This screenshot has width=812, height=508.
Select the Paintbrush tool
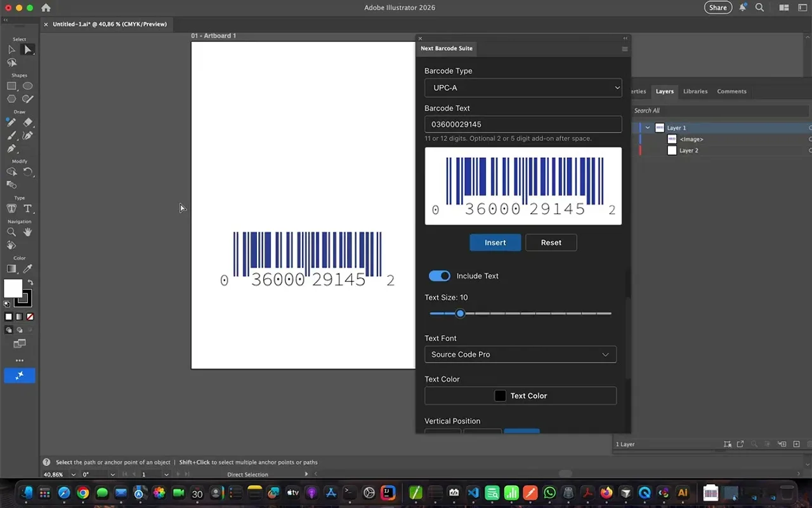(11, 135)
